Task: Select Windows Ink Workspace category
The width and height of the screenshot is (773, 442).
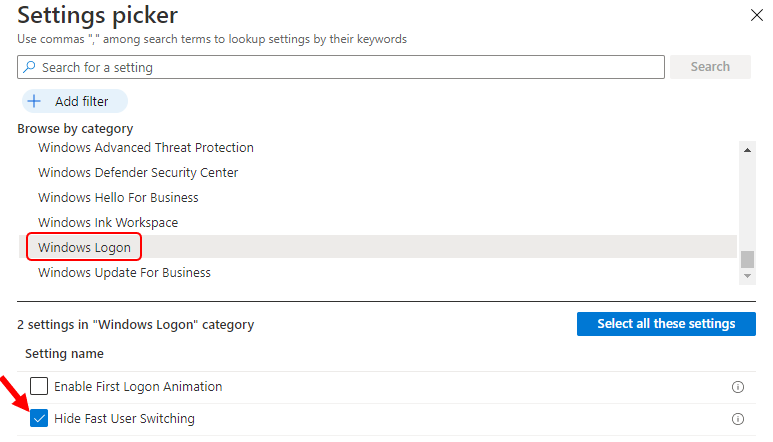Action: pyautogui.click(x=108, y=222)
